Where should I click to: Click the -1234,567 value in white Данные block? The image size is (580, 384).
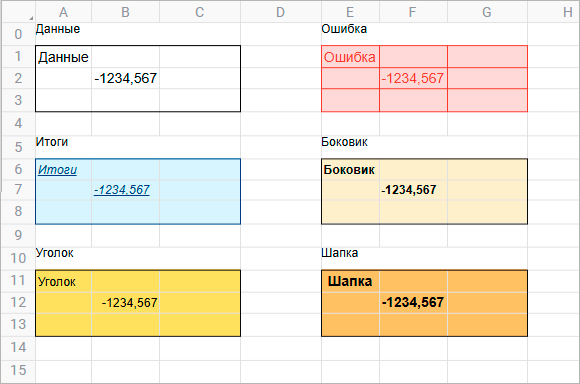[125, 78]
